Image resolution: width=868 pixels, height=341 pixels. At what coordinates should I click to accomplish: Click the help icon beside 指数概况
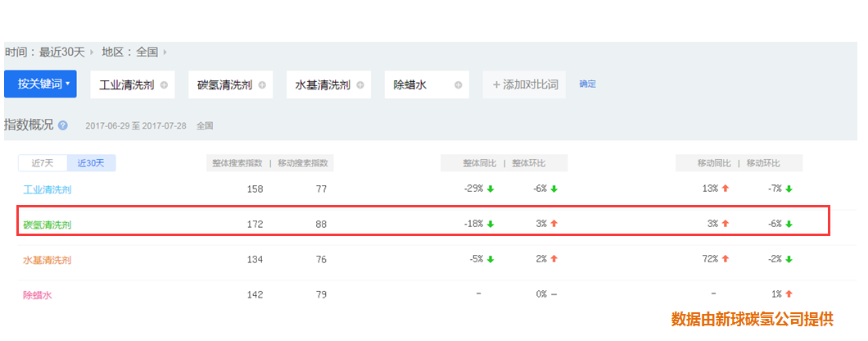(x=63, y=125)
